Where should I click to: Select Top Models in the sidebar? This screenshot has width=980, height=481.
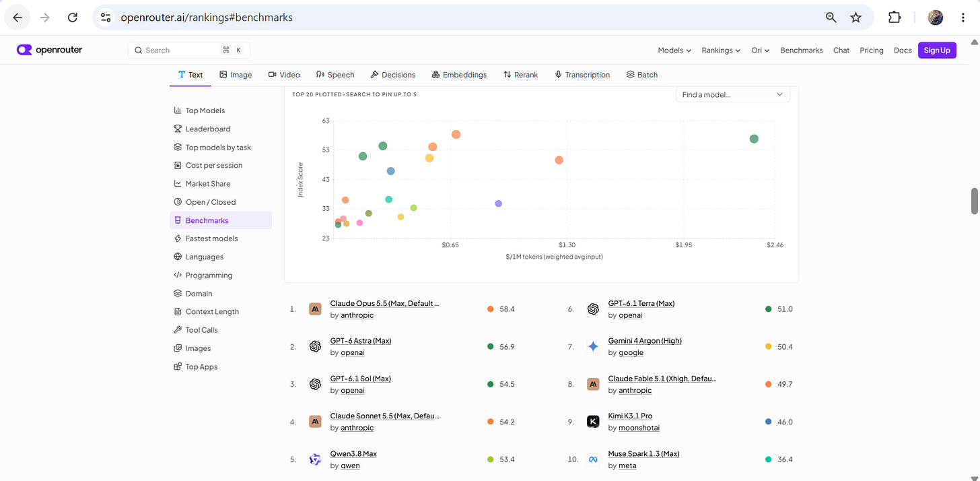pyautogui.click(x=205, y=110)
